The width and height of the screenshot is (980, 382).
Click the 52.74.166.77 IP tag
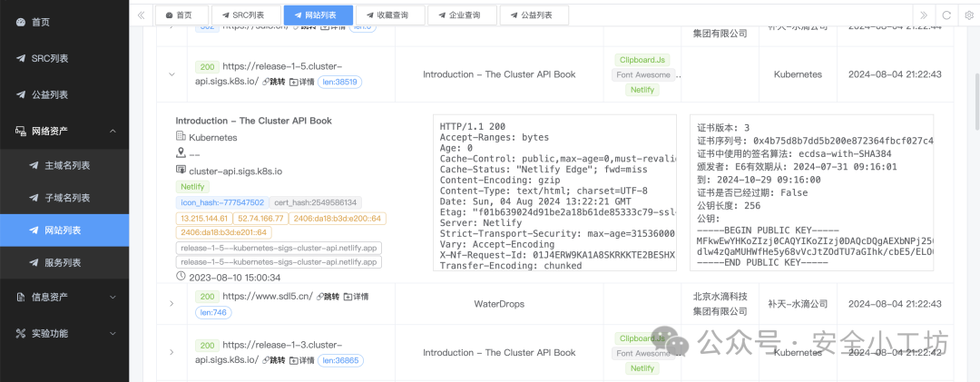(x=262, y=218)
